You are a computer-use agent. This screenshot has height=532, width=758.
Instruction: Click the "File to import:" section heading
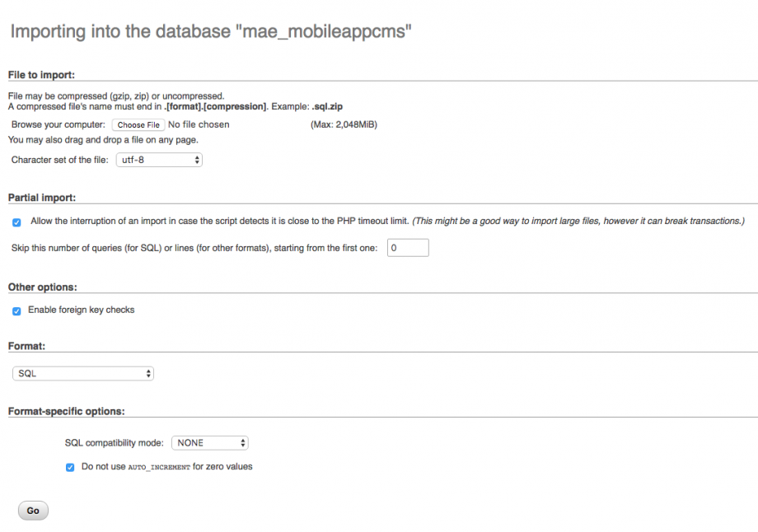coord(41,75)
